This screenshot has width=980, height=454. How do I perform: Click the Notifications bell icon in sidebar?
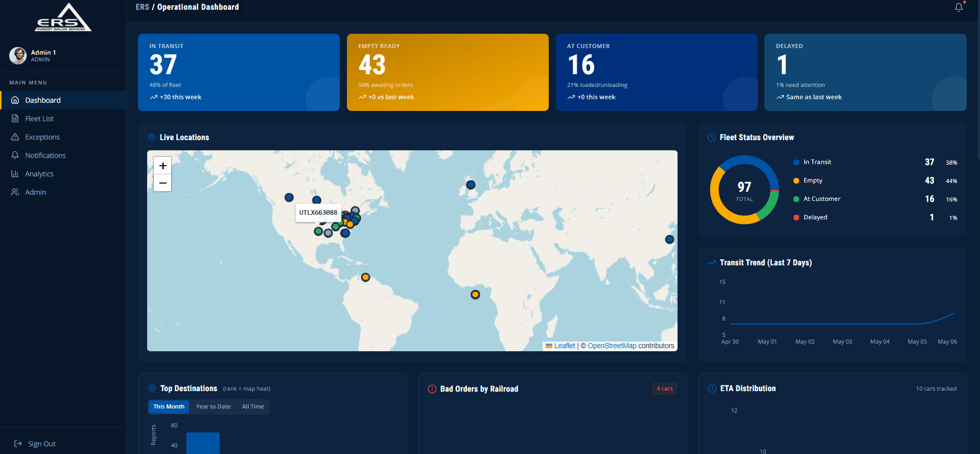pos(15,155)
